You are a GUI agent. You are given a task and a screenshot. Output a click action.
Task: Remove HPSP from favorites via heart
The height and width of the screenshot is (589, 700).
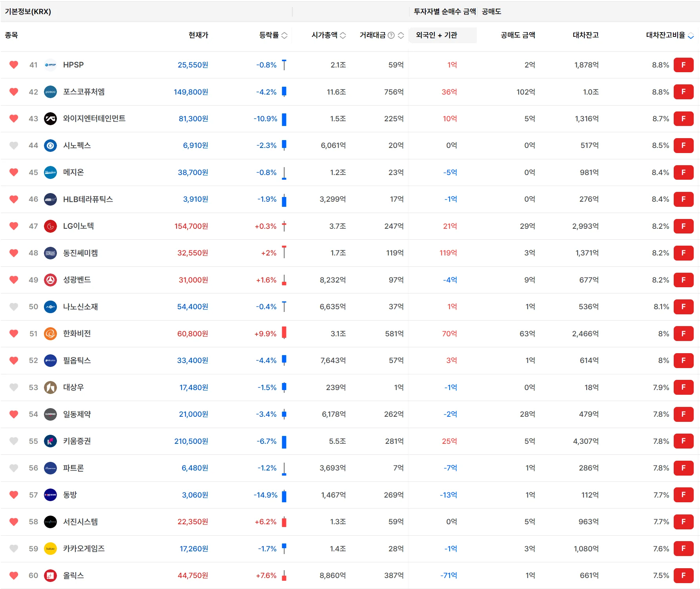pyautogui.click(x=14, y=65)
